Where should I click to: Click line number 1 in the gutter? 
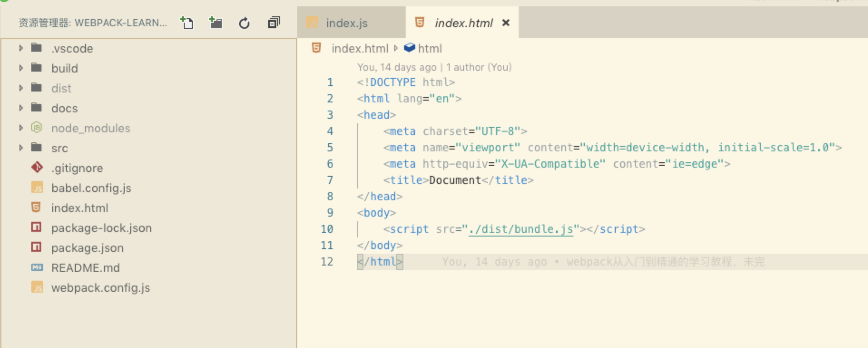pyautogui.click(x=330, y=82)
